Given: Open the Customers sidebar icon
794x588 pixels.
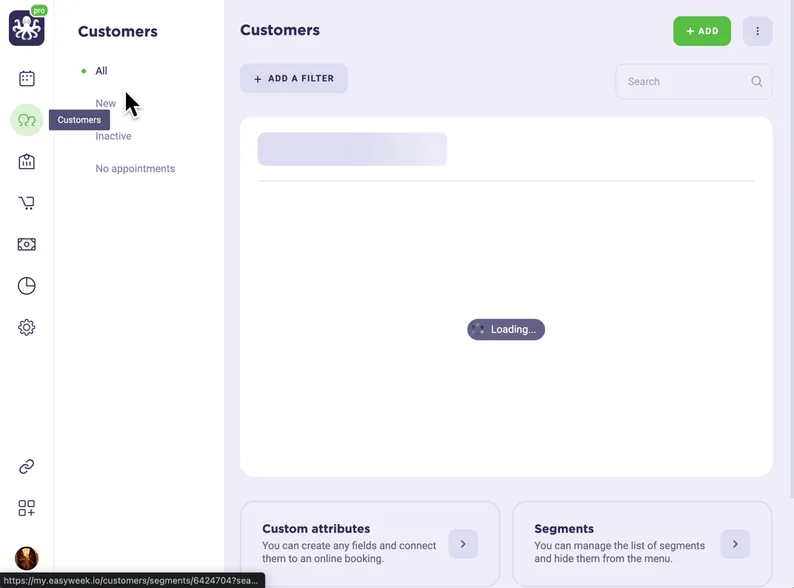Looking at the screenshot, I should point(27,120).
